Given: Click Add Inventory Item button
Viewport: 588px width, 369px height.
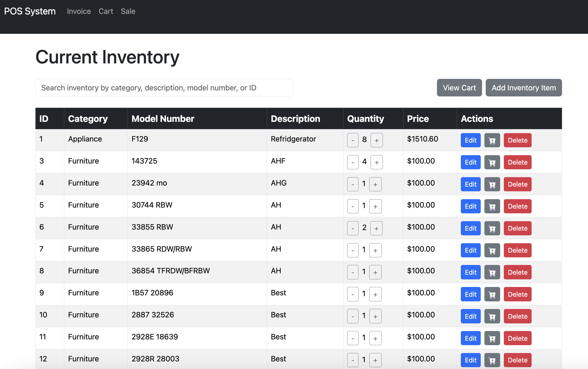Looking at the screenshot, I should click(x=524, y=88).
